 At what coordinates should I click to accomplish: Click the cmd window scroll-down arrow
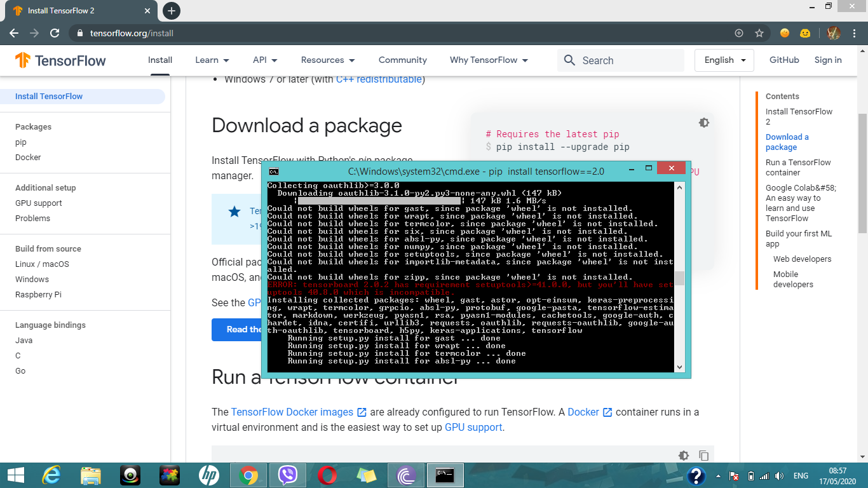coord(680,367)
